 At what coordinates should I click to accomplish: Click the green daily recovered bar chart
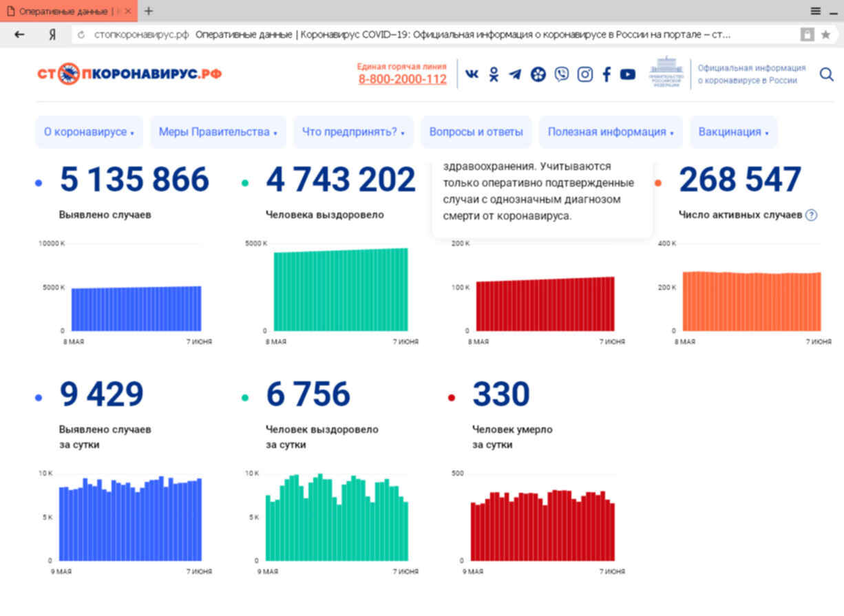[337, 518]
